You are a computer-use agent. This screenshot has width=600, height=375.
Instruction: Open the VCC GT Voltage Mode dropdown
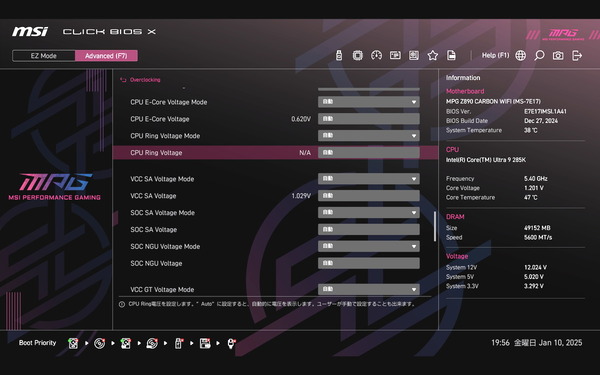368,290
